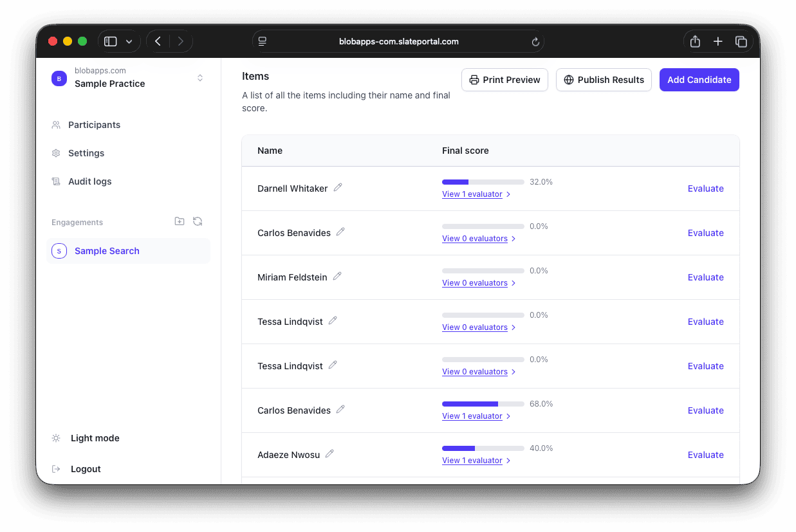
Task: Open the sidebar options dropdown arrow
Action: pos(129,42)
